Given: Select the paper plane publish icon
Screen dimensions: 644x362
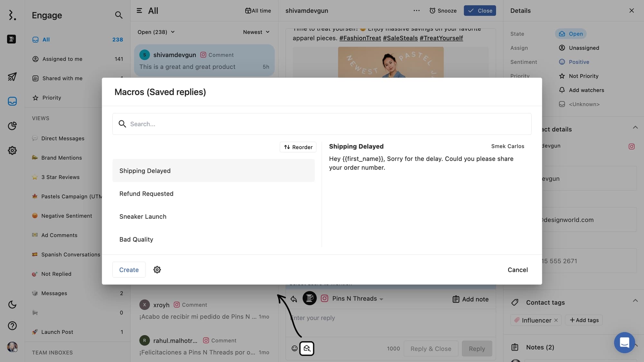Looking at the screenshot, I should pyautogui.click(x=12, y=77).
